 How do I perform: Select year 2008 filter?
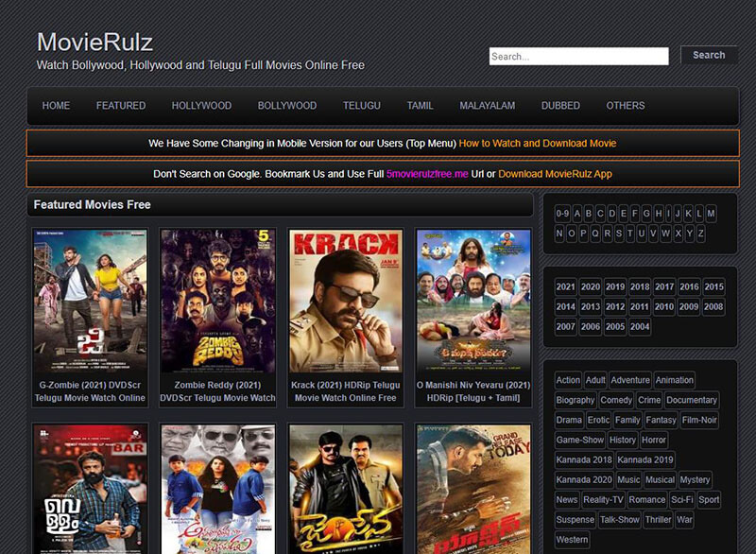point(713,306)
